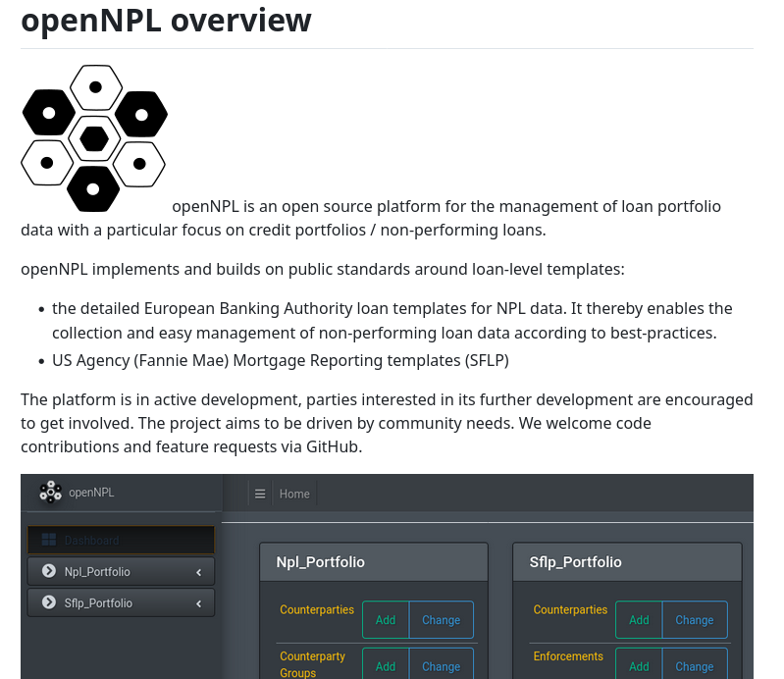Open the Counterparties link in the Sflp_Portfolio card
This screenshot has height=679, width=784.
click(570, 609)
